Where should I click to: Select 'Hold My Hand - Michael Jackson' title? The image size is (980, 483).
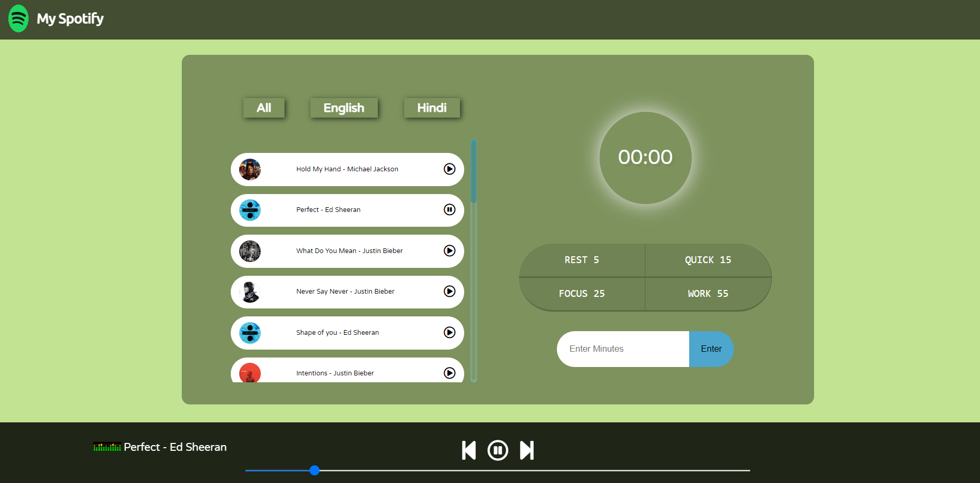coord(347,169)
